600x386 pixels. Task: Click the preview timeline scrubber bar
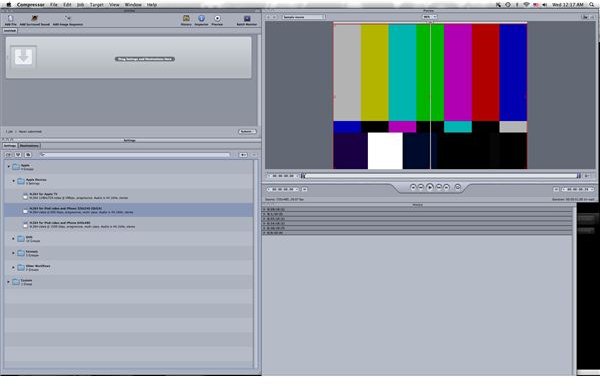coord(440,176)
